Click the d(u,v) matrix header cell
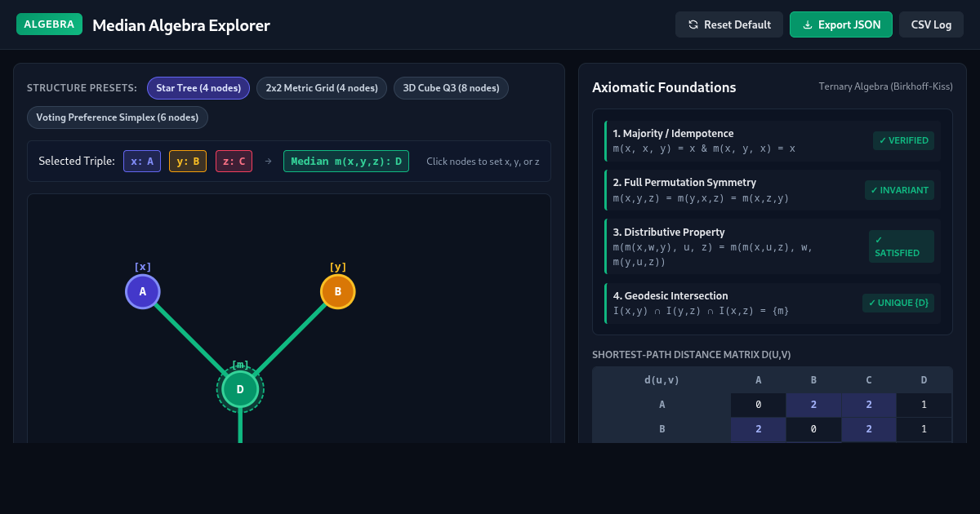 click(661, 379)
